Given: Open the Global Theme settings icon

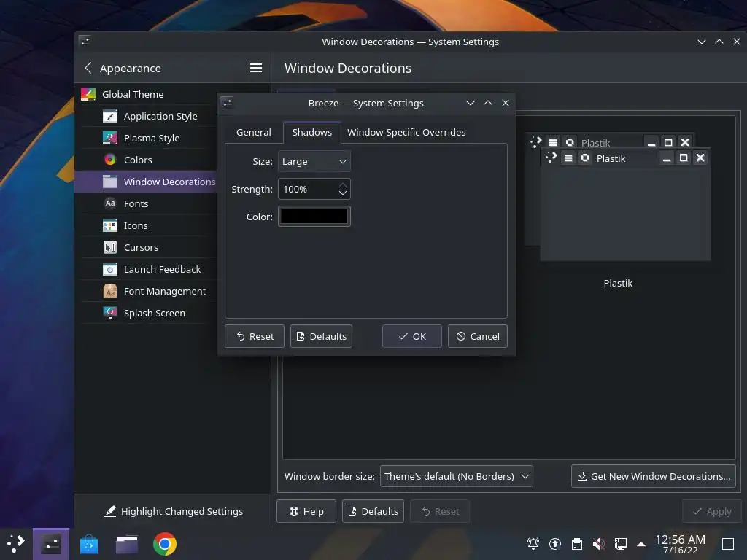Looking at the screenshot, I should tap(88, 94).
